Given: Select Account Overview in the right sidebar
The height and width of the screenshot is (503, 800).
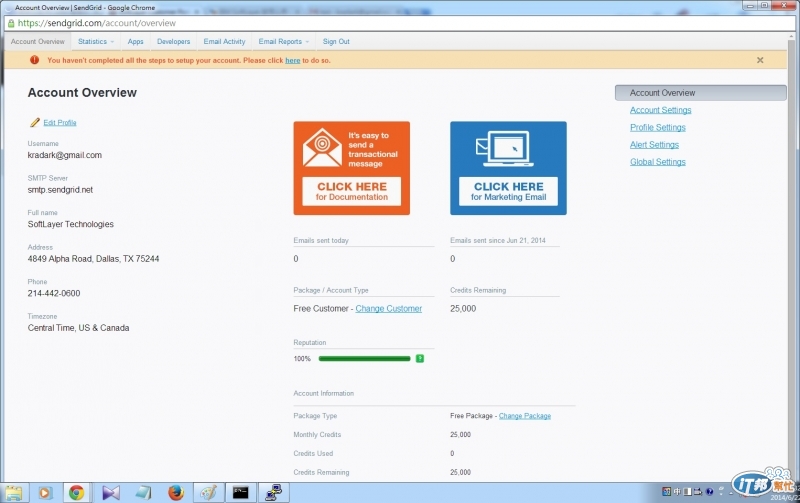Looking at the screenshot, I should pyautogui.click(x=701, y=93).
